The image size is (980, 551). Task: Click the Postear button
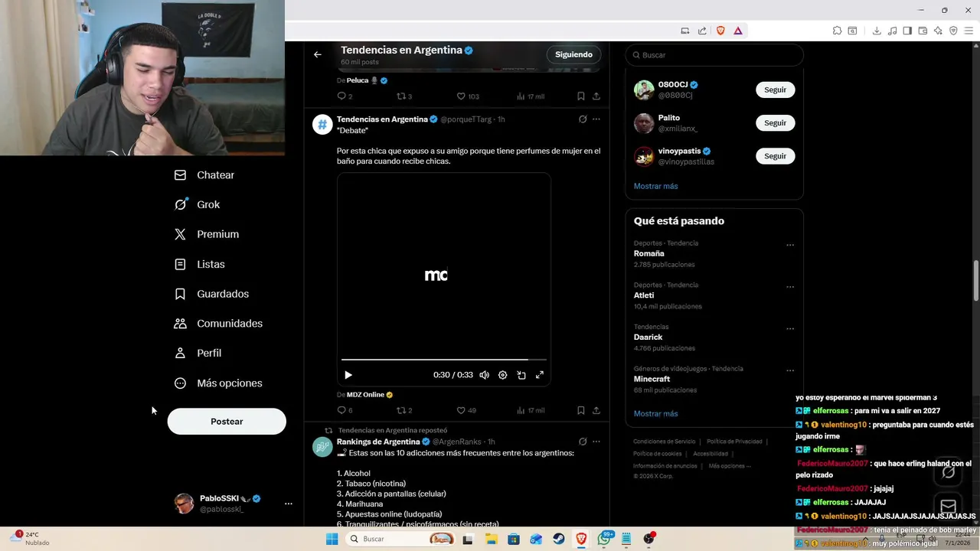coord(227,422)
